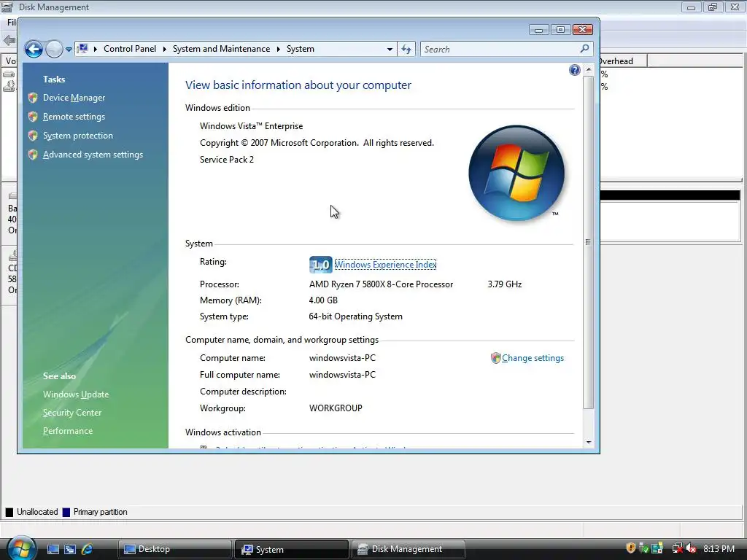This screenshot has height=560, width=747.
Task: Click 3.79 GHz processor speed text
Action: click(505, 284)
